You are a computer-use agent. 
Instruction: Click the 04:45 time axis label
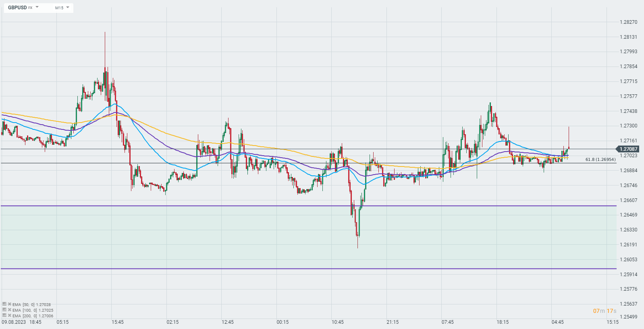(558, 322)
